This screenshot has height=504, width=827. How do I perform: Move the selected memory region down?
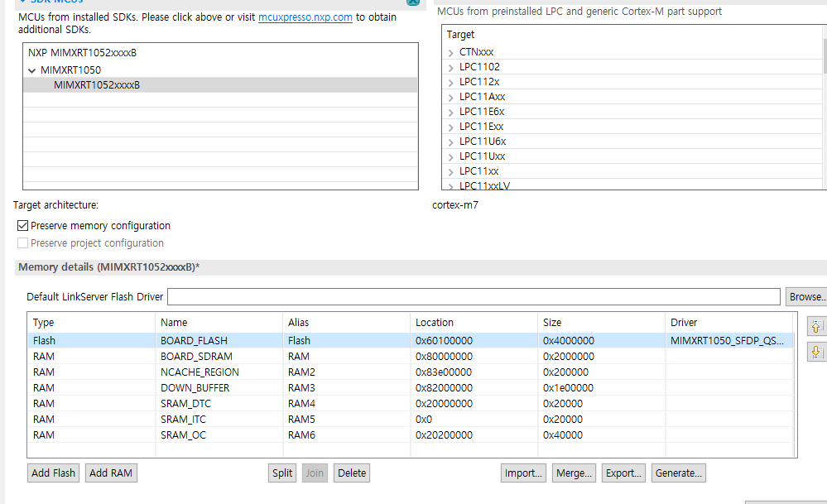point(815,351)
